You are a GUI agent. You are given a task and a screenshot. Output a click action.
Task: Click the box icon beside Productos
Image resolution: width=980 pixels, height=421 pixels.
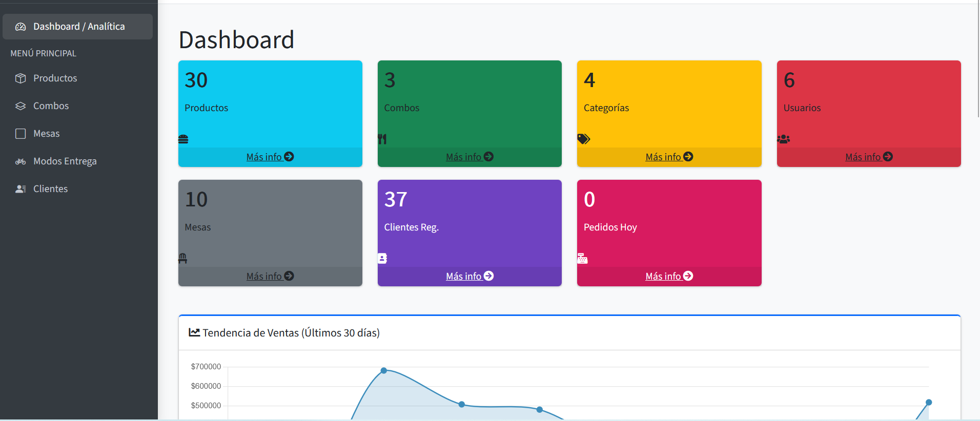point(21,78)
